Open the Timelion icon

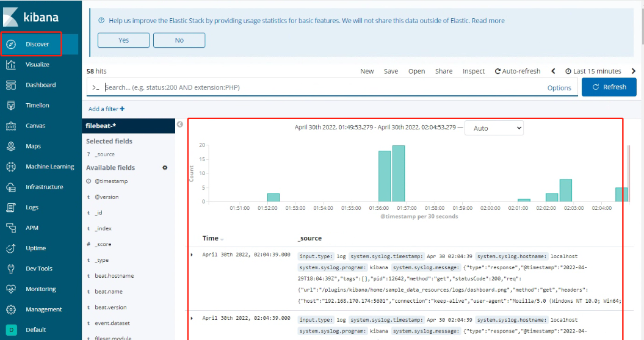click(x=11, y=106)
